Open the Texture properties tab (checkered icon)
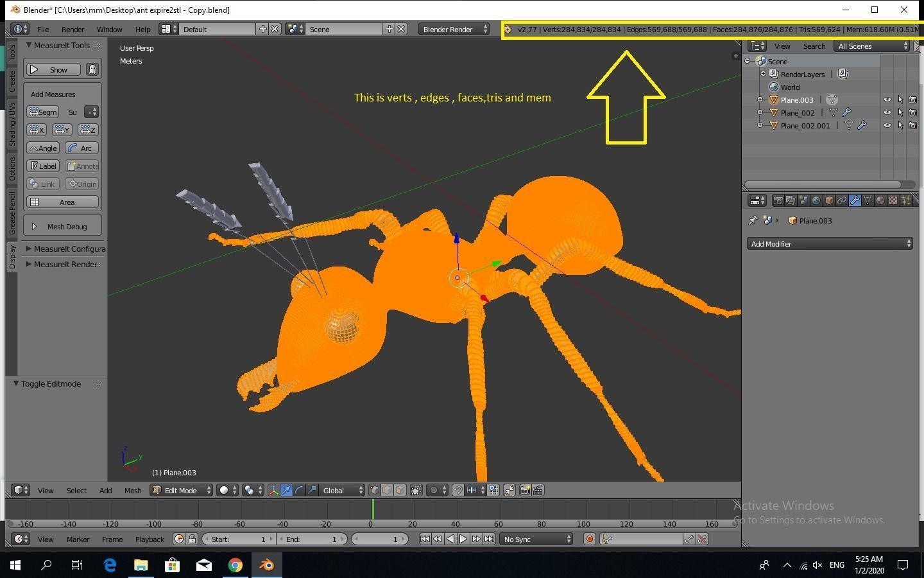Screen dimensions: 924x578 893,200
